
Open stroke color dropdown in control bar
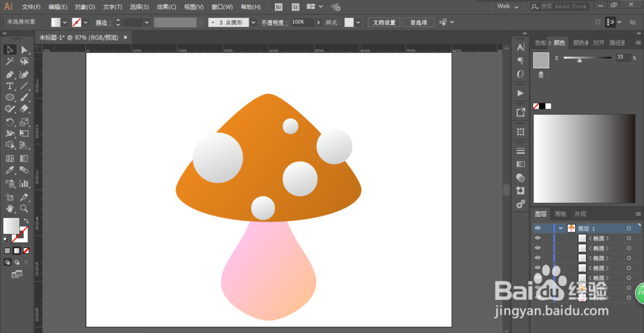tap(86, 22)
